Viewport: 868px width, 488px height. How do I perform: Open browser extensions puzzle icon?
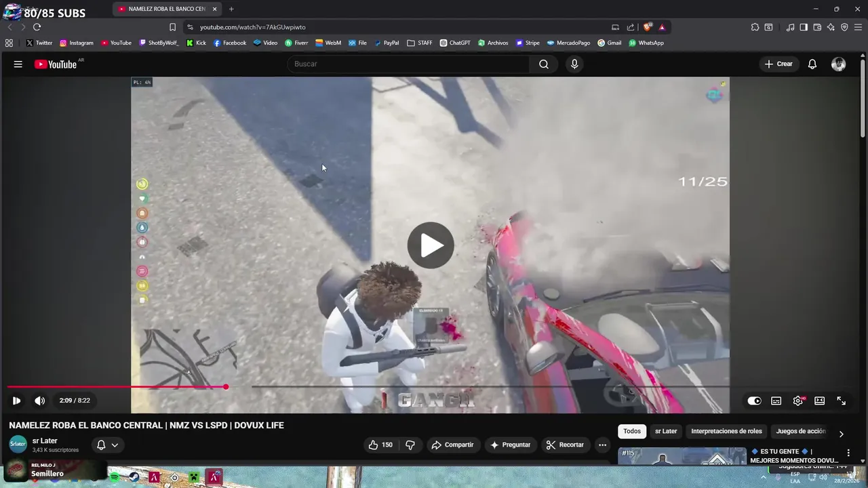(x=755, y=27)
